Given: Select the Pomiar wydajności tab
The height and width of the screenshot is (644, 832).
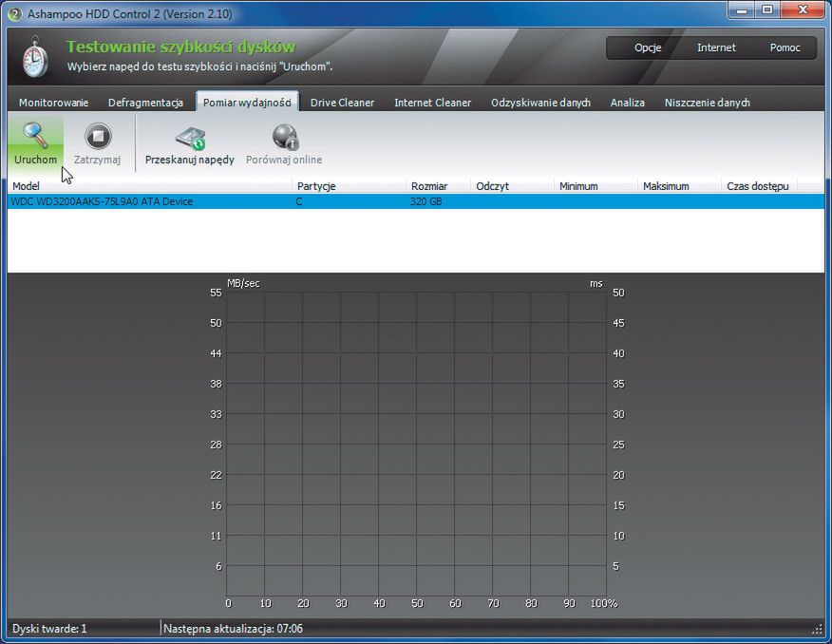Looking at the screenshot, I should coord(247,103).
